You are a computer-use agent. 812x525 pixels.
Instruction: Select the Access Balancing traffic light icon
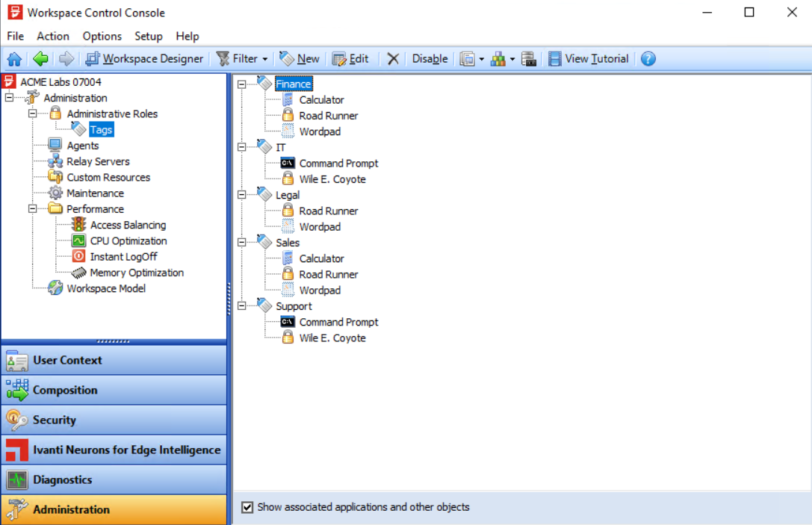pos(78,225)
